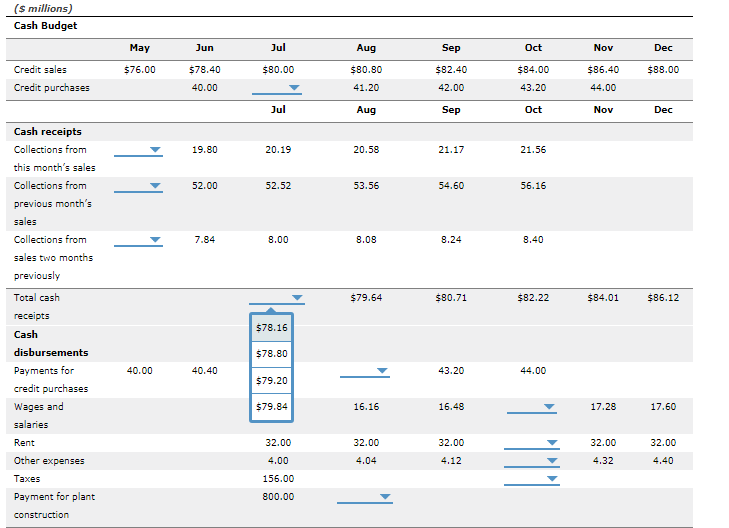
Task: Select $79.84 in the open list
Action: click(272, 407)
